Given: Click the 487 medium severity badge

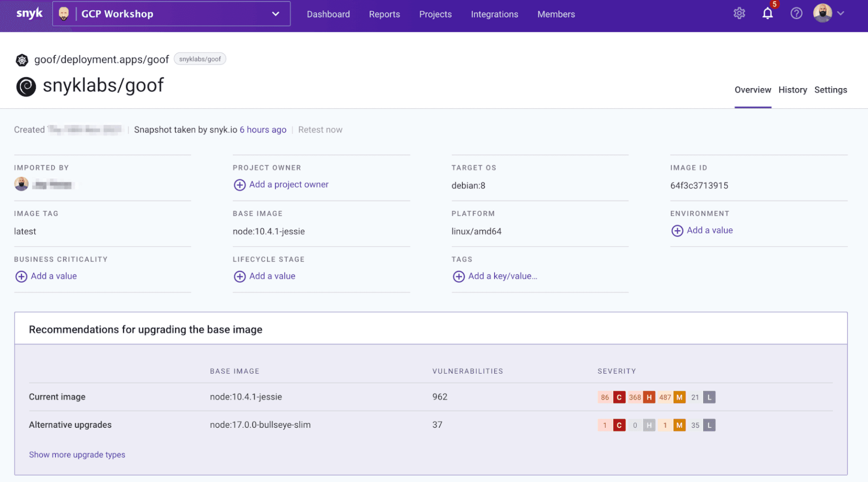Looking at the screenshot, I should point(672,397).
